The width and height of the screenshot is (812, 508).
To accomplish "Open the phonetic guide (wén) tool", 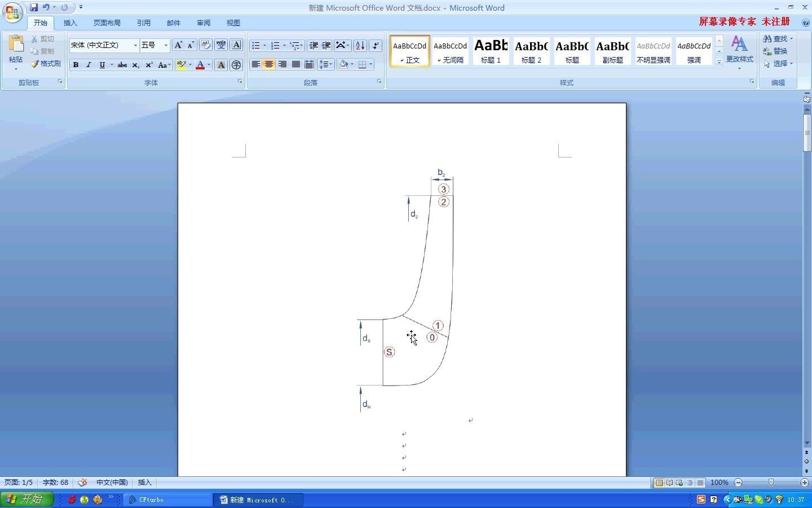I will click(221, 45).
